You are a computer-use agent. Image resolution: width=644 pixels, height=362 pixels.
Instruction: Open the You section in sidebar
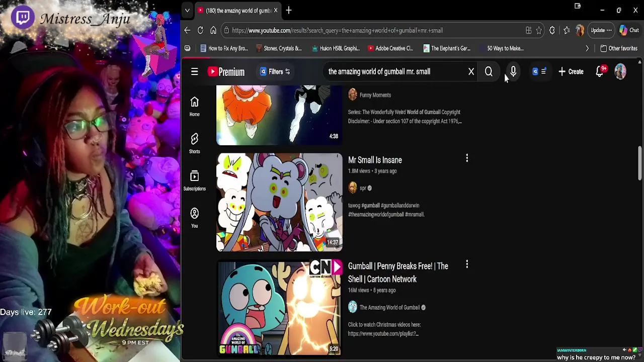tap(194, 218)
